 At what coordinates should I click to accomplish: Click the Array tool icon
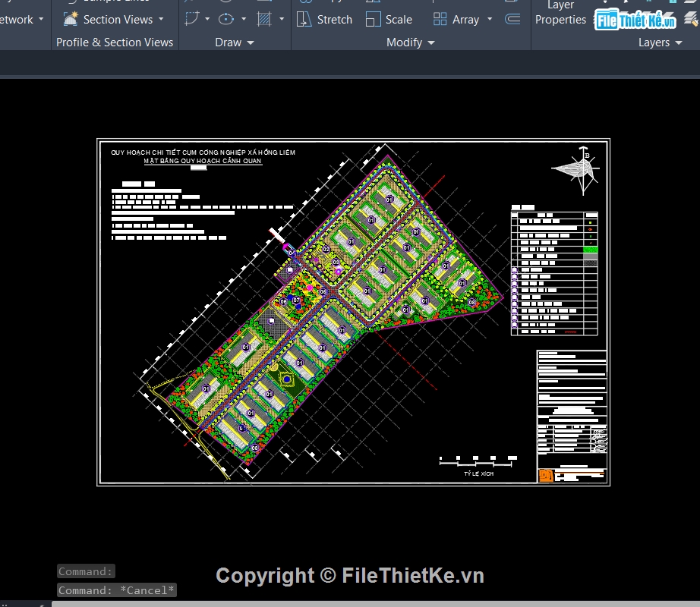pos(440,19)
